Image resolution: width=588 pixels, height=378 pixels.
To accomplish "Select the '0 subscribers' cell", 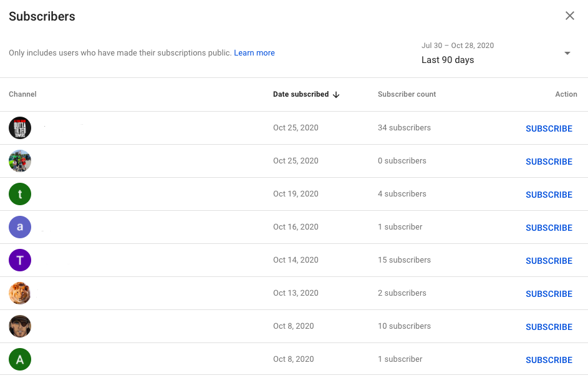I will 402,160.
